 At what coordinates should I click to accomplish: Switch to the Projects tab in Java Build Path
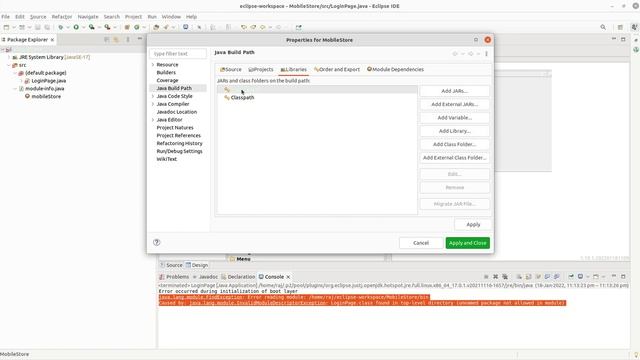261,69
